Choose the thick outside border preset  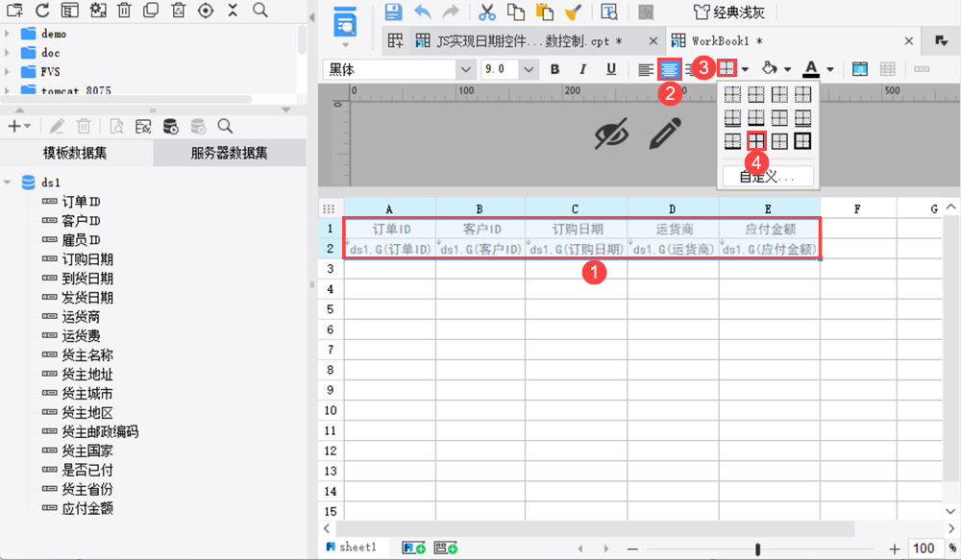tap(802, 141)
